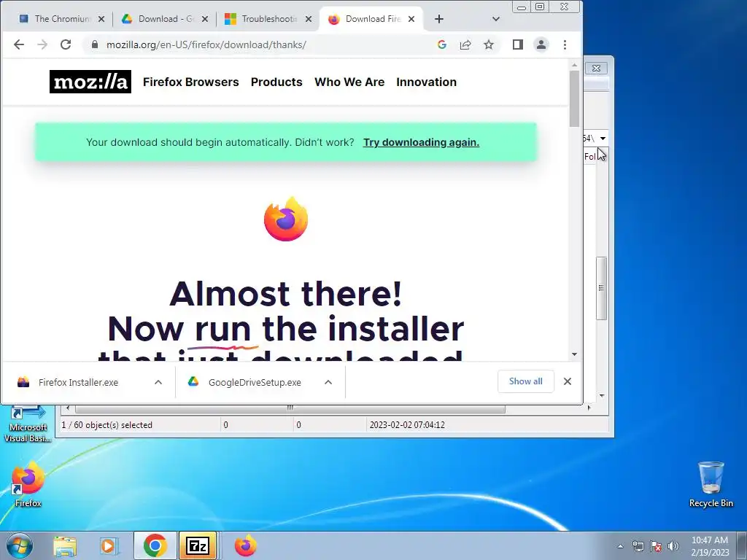747x560 pixels.
Task: Open Chrome three-dot menu
Action: coord(565,44)
